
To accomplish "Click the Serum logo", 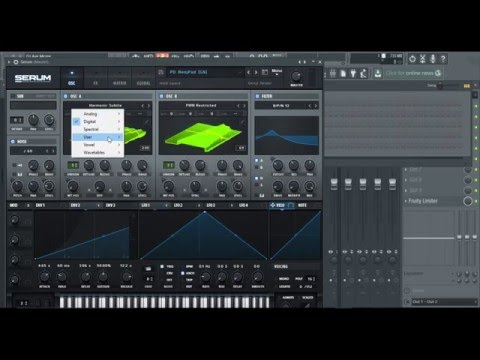I will point(33,78).
